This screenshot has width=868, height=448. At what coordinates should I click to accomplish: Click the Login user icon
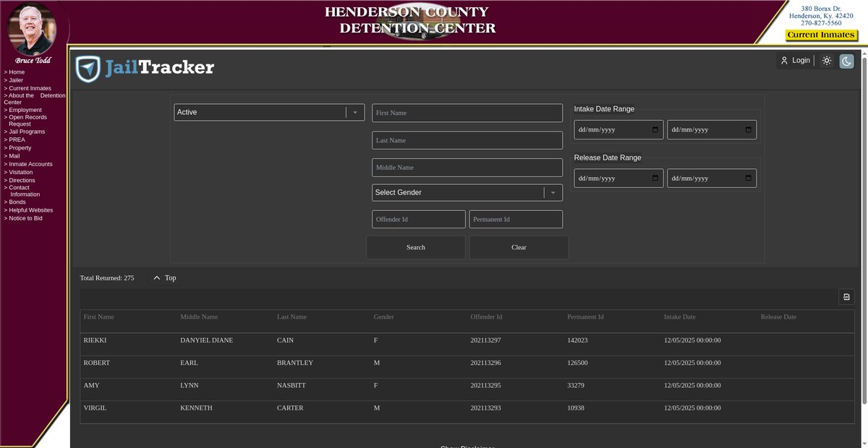(784, 61)
